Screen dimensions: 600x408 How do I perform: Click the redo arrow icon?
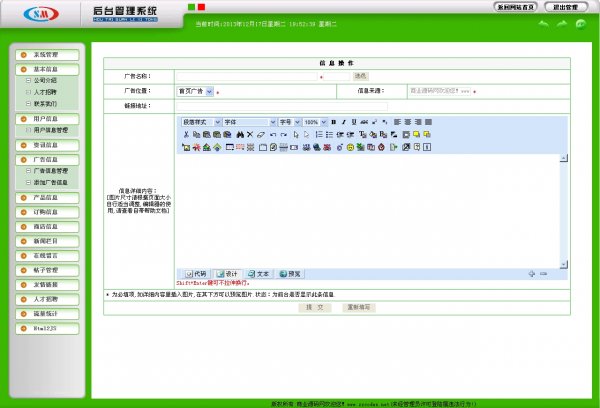point(284,134)
